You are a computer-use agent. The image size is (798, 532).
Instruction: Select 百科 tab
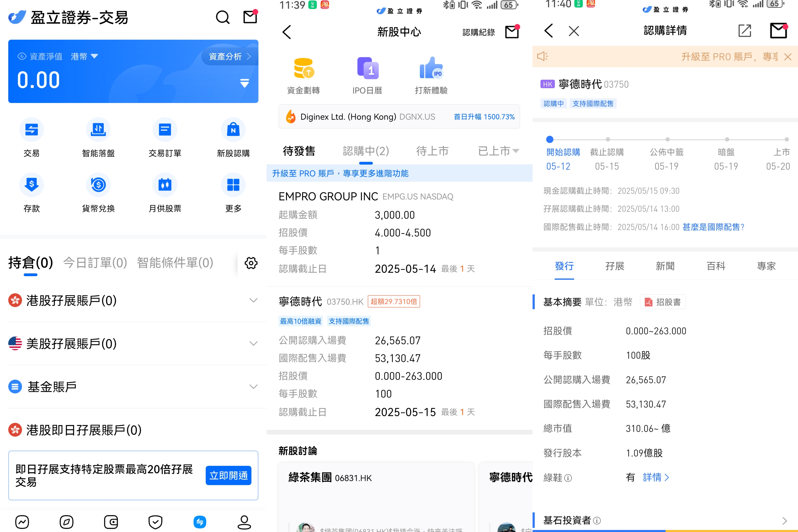click(x=716, y=266)
